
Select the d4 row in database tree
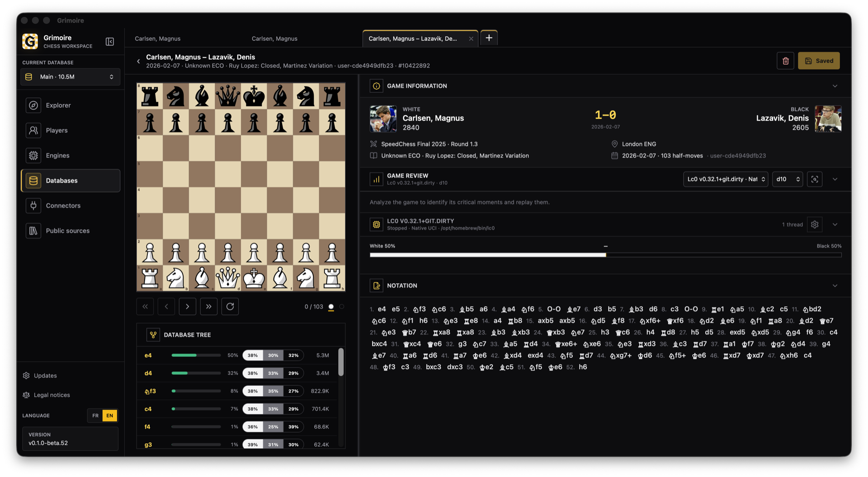[x=237, y=374]
